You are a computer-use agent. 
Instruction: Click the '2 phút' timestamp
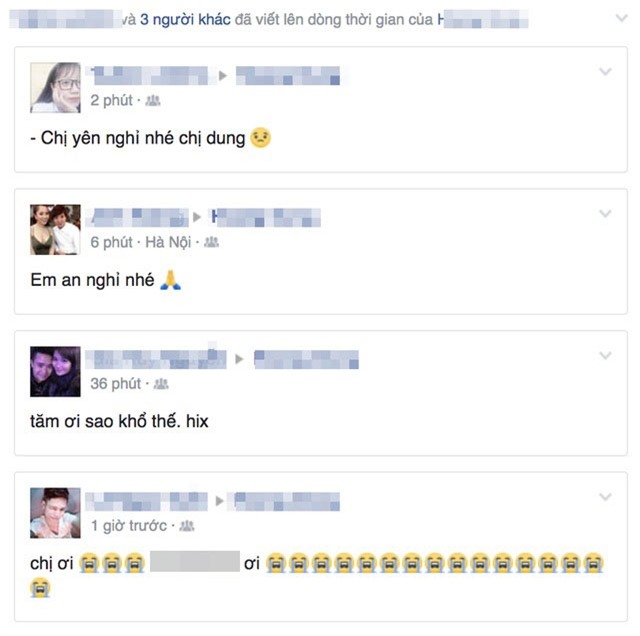coord(111,100)
